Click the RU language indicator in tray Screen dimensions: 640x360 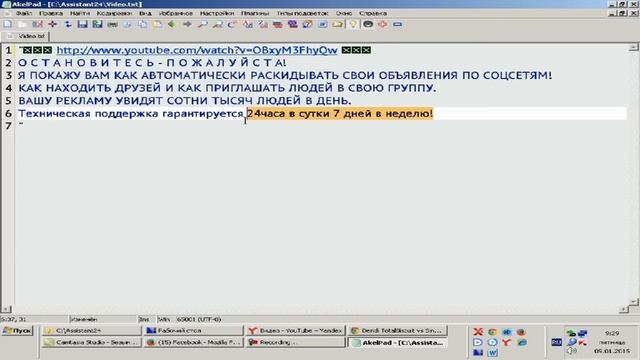(556, 342)
